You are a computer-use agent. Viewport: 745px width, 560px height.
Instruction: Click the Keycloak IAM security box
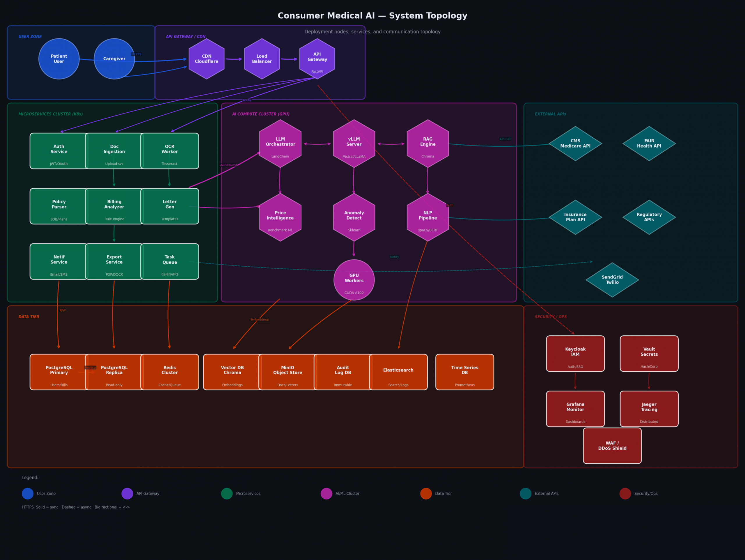pyautogui.click(x=575, y=353)
